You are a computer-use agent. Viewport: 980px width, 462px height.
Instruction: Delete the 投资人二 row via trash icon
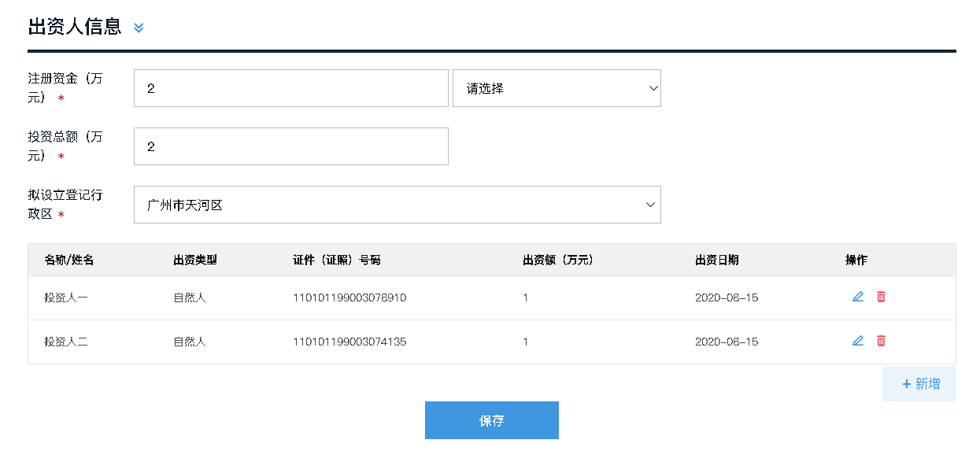coord(880,342)
